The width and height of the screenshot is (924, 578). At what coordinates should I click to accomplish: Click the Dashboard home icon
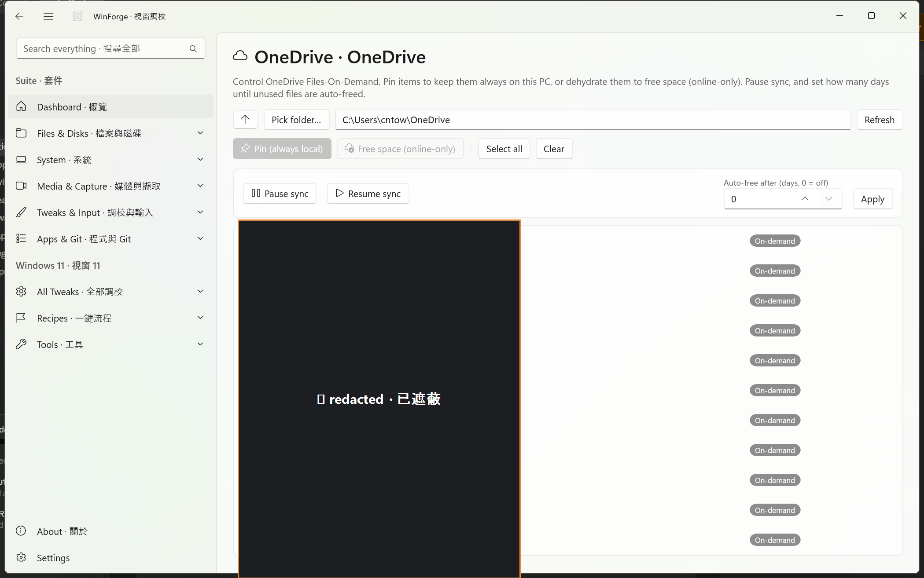point(21,106)
